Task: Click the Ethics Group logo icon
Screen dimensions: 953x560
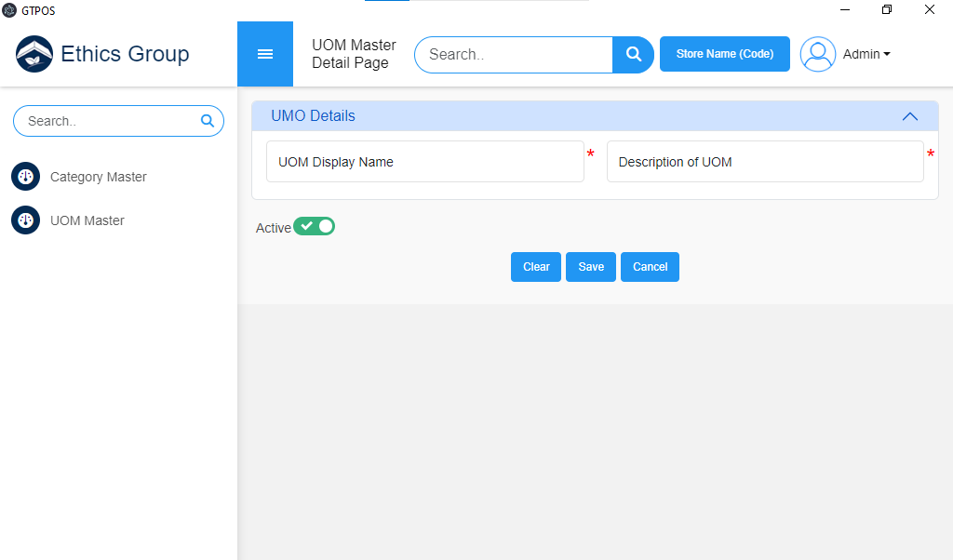Action: [x=34, y=54]
